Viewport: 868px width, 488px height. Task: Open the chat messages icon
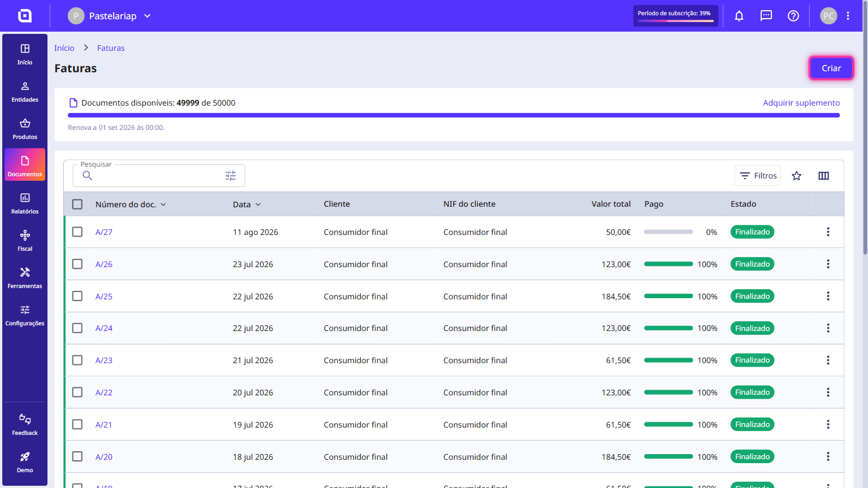tap(766, 16)
